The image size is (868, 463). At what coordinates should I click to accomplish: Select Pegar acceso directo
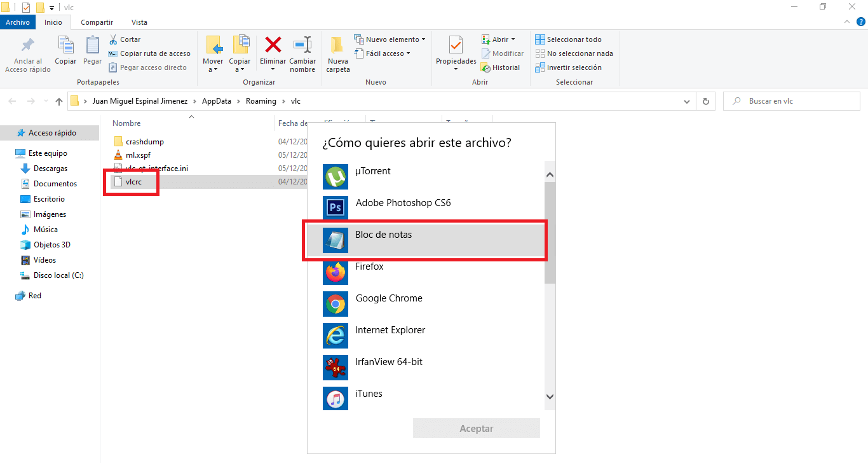pos(147,67)
